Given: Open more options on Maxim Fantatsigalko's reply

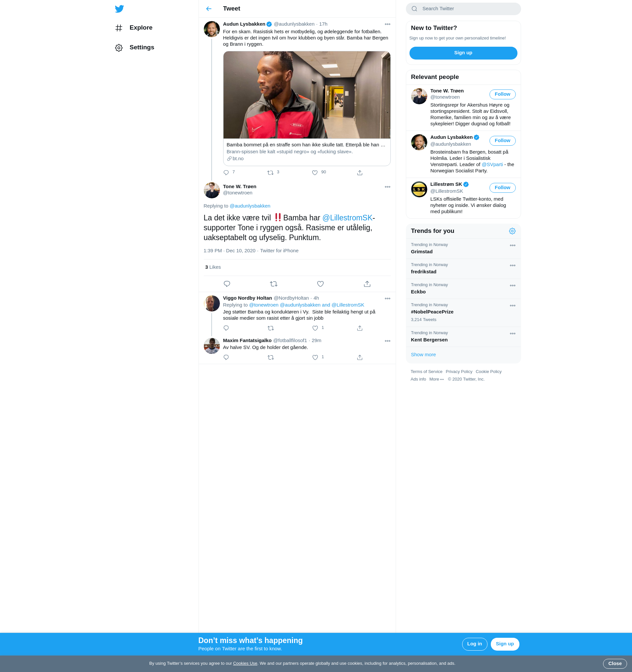Looking at the screenshot, I should point(387,341).
